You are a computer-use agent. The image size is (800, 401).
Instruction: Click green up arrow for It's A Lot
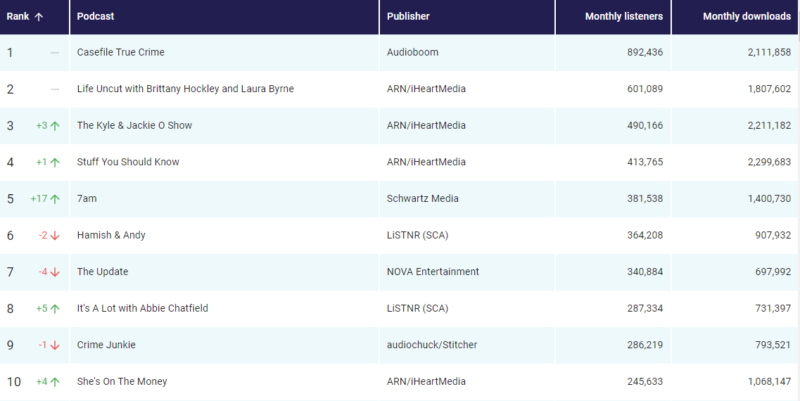[x=55, y=308]
